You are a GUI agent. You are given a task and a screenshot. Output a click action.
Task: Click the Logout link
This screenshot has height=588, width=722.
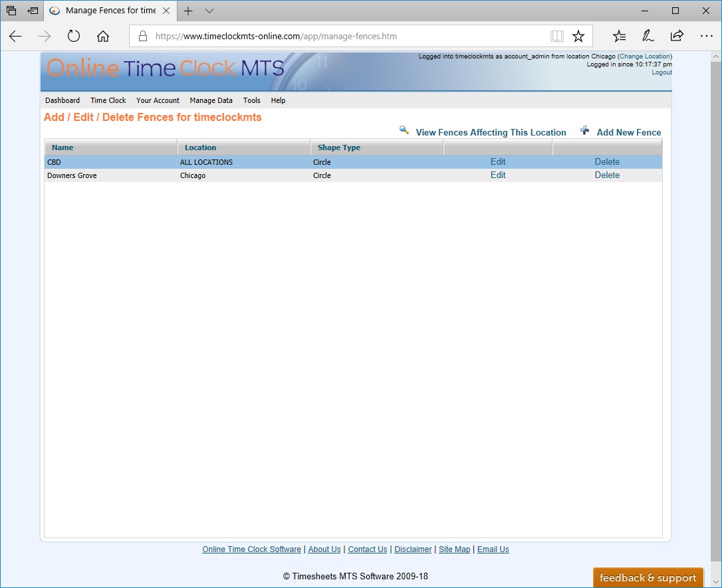(662, 72)
